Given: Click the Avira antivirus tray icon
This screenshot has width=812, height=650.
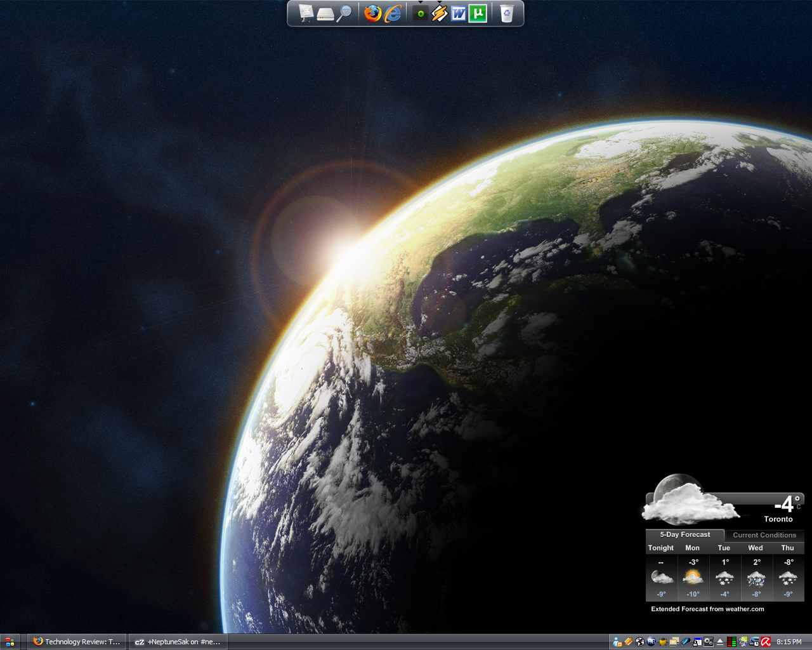Looking at the screenshot, I should [766, 642].
